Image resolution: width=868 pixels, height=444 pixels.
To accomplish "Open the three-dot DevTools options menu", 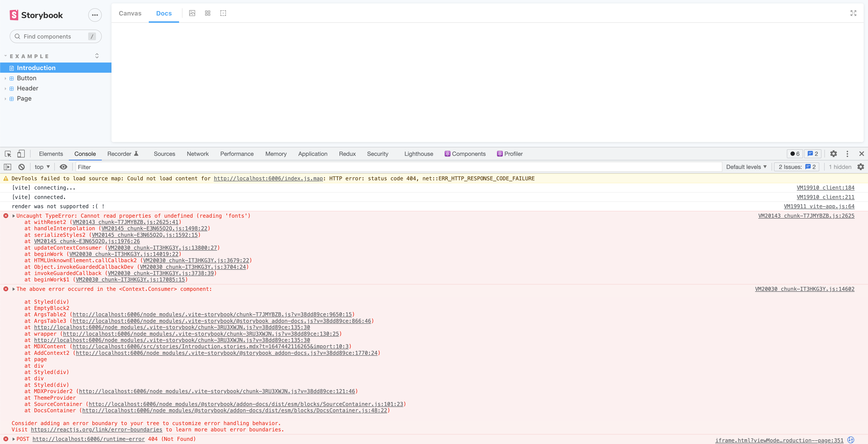I will 847,154.
